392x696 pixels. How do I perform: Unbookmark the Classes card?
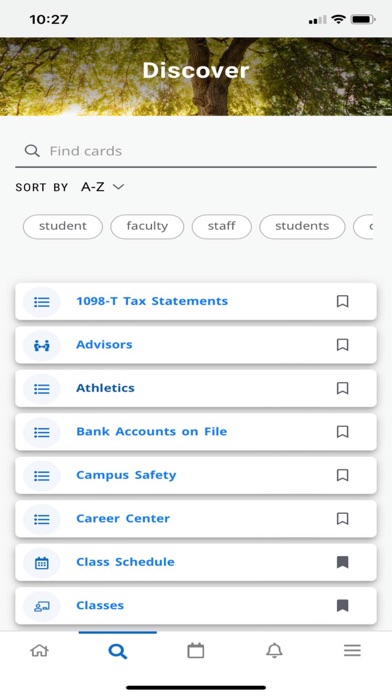342,606
